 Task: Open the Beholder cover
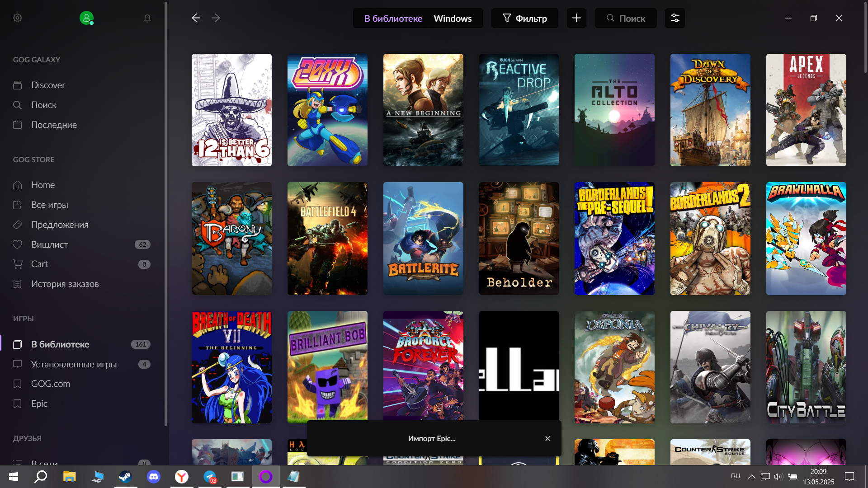click(x=519, y=239)
